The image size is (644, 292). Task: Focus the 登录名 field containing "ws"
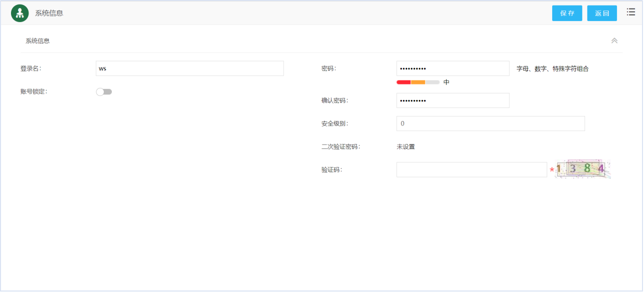[x=190, y=68]
